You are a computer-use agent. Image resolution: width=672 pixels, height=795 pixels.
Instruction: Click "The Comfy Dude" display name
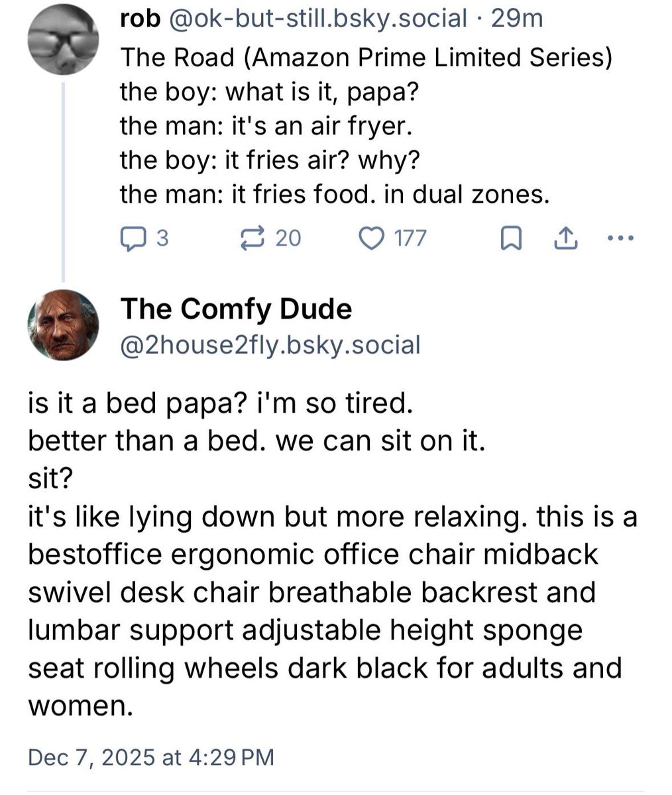click(236, 308)
